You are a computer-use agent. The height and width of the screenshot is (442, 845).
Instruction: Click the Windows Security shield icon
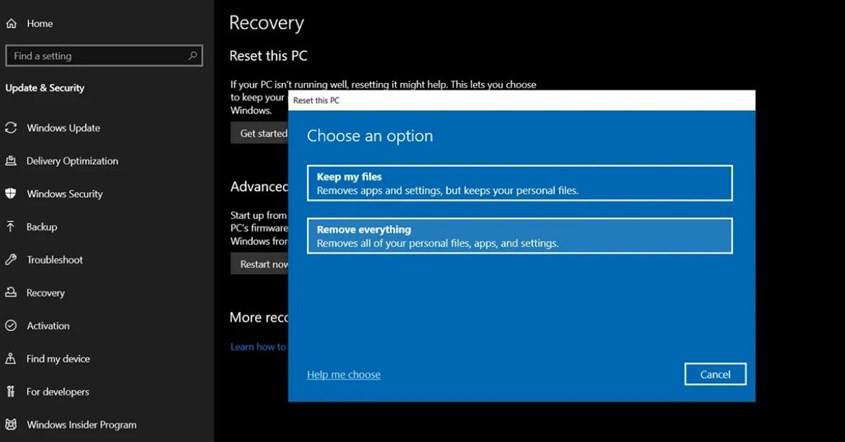(11, 194)
